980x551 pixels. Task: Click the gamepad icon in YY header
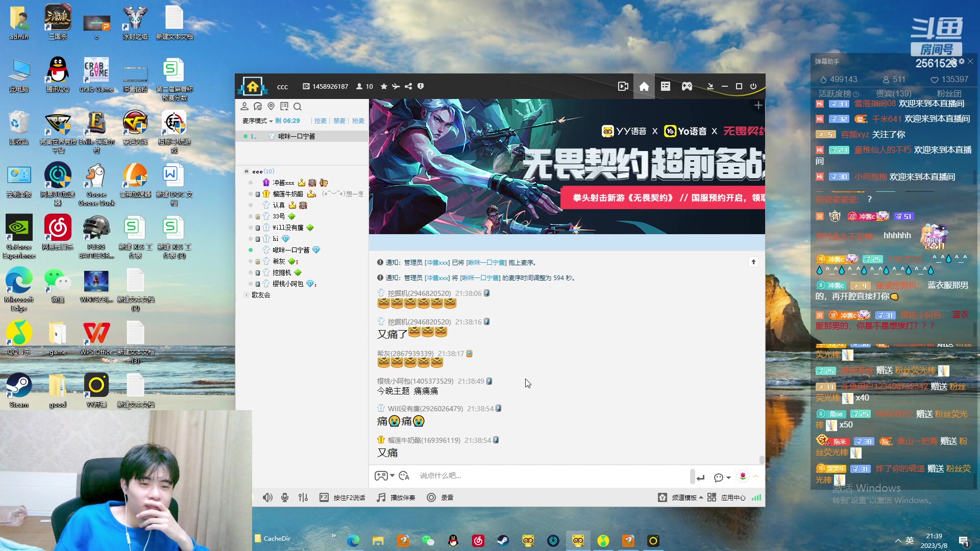(687, 86)
